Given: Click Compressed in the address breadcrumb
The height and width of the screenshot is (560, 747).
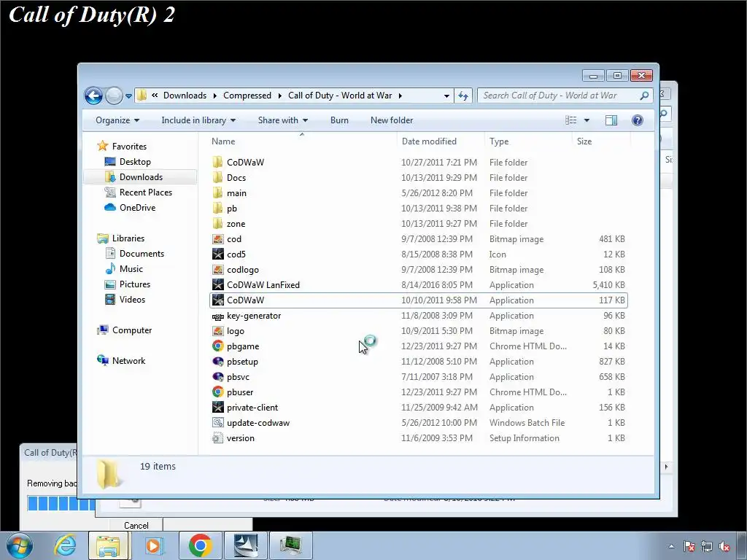Looking at the screenshot, I should click(247, 96).
